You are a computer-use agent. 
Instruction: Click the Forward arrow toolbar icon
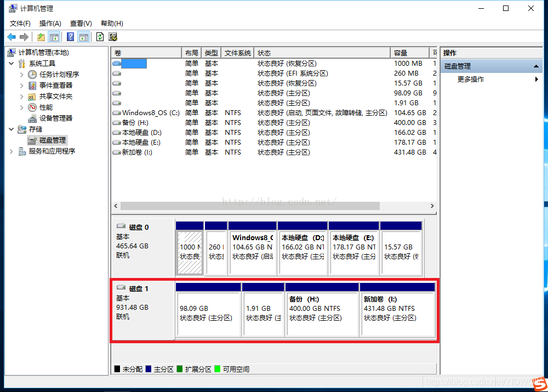[x=24, y=37]
